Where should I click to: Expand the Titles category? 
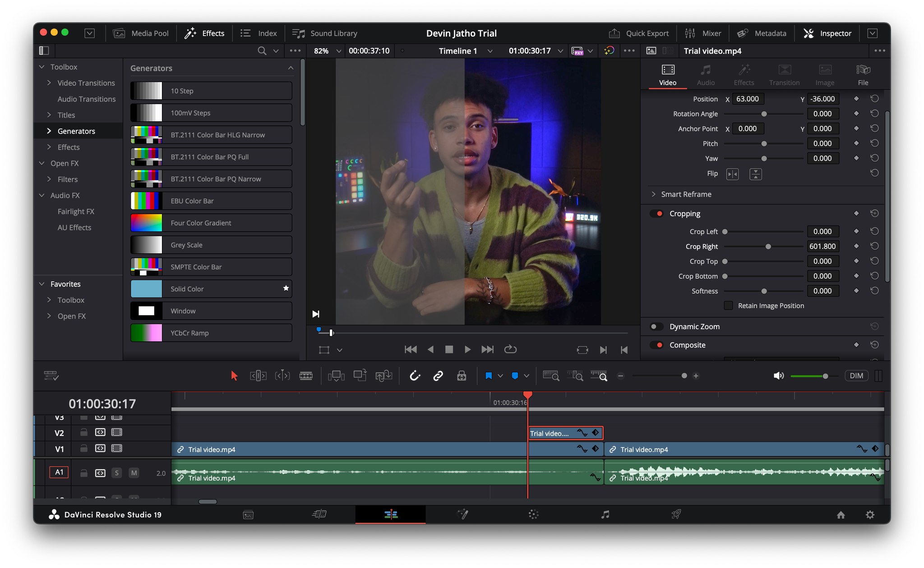49,115
